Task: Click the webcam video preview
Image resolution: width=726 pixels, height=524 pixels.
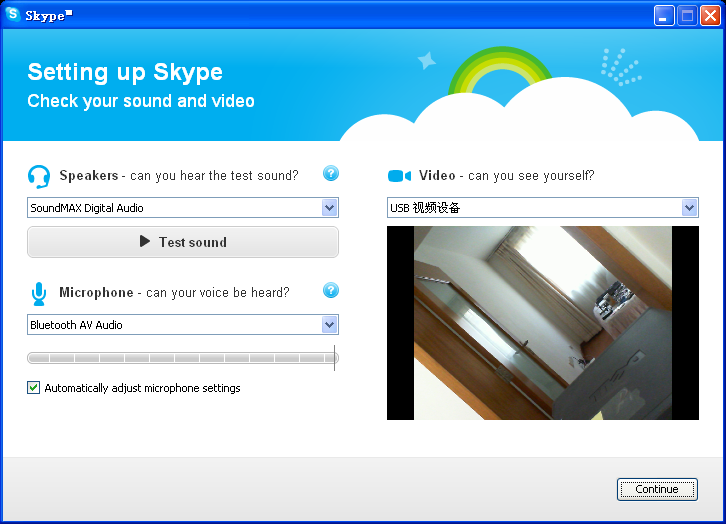Action: pos(543,323)
